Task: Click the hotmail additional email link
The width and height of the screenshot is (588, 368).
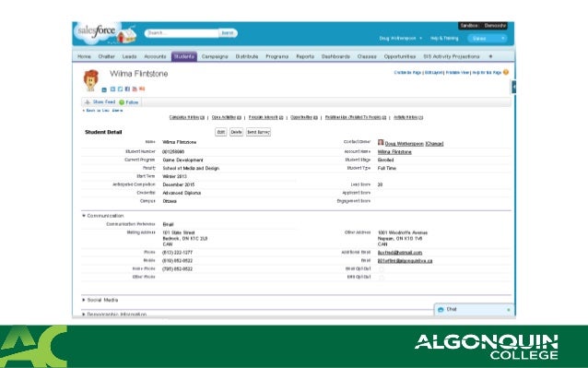Action: (x=400, y=253)
